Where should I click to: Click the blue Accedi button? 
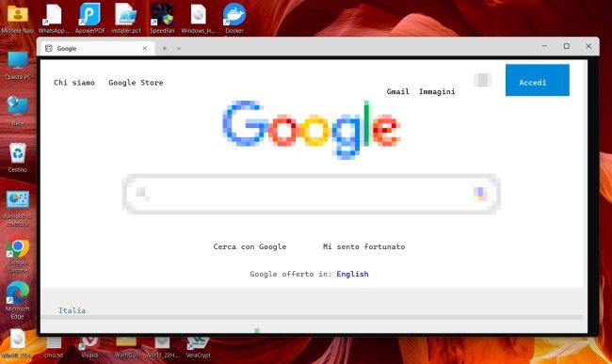point(537,80)
